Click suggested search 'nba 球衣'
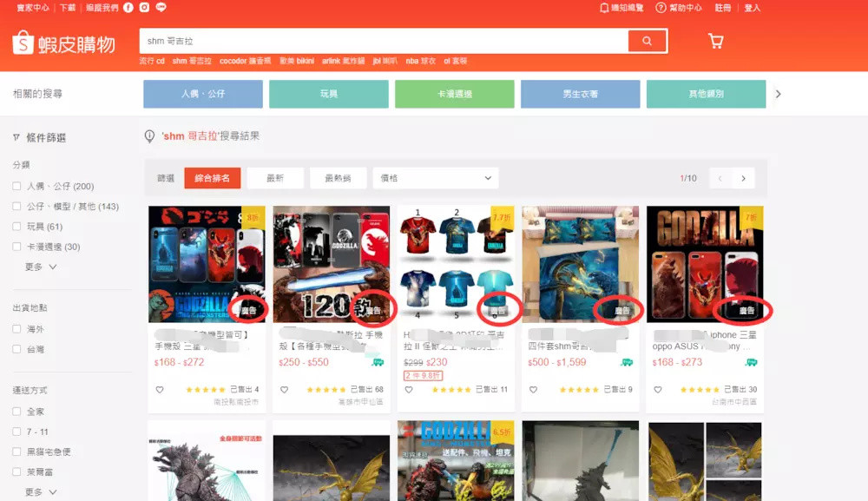Viewport: 868px width, 501px height. coord(421,61)
